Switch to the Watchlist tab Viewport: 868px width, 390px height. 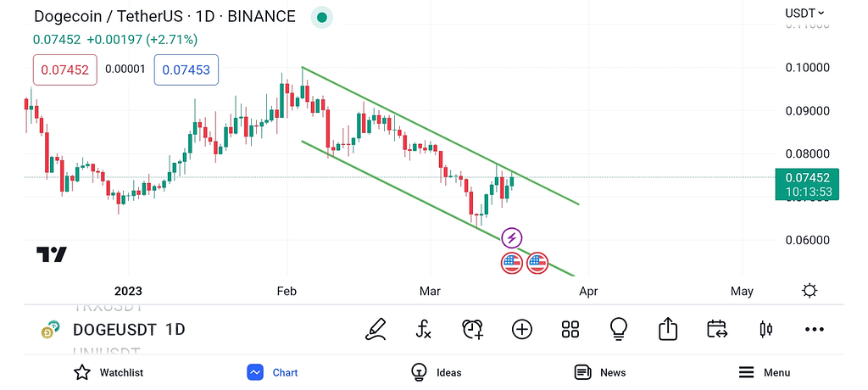pos(108,372)
